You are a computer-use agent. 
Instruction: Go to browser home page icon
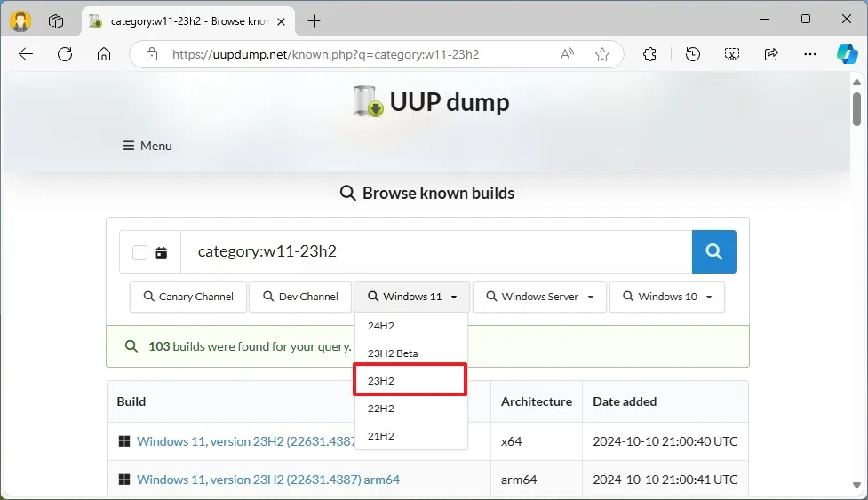tap(104, 54)
